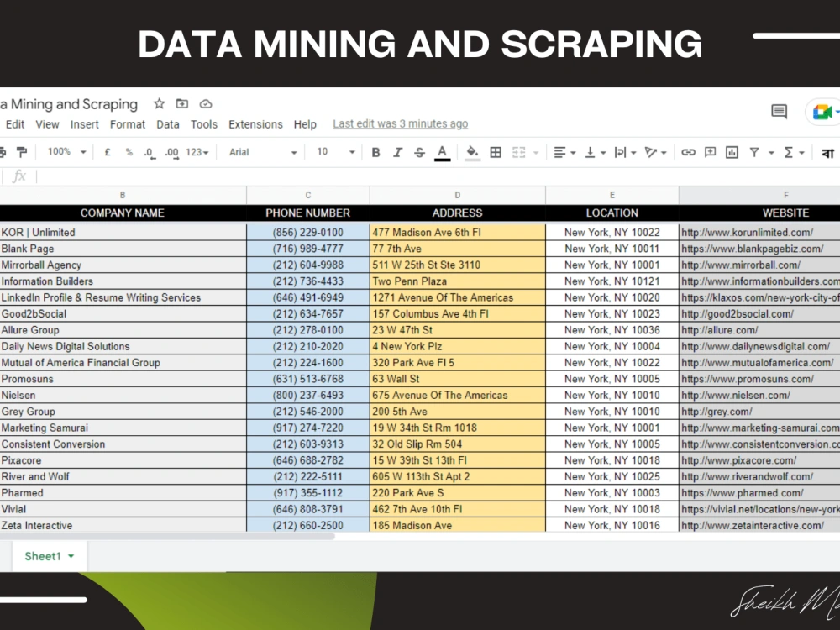Open grey.com website link
This screenshot has height=630, width=840.
point(717,412)
